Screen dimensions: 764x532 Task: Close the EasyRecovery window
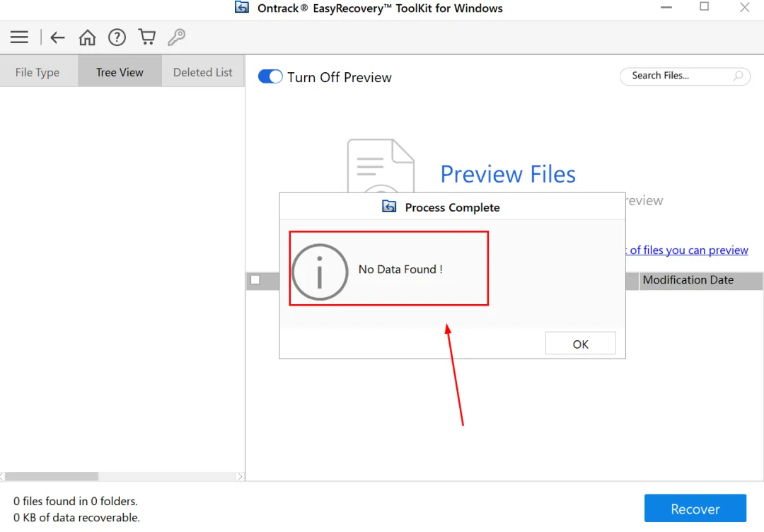pos(744,7)
